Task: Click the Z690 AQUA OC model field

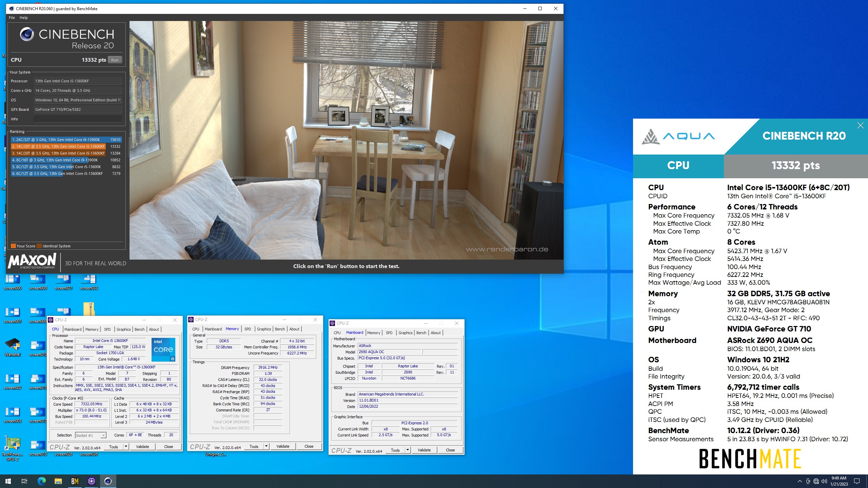Action: point(389,352)
